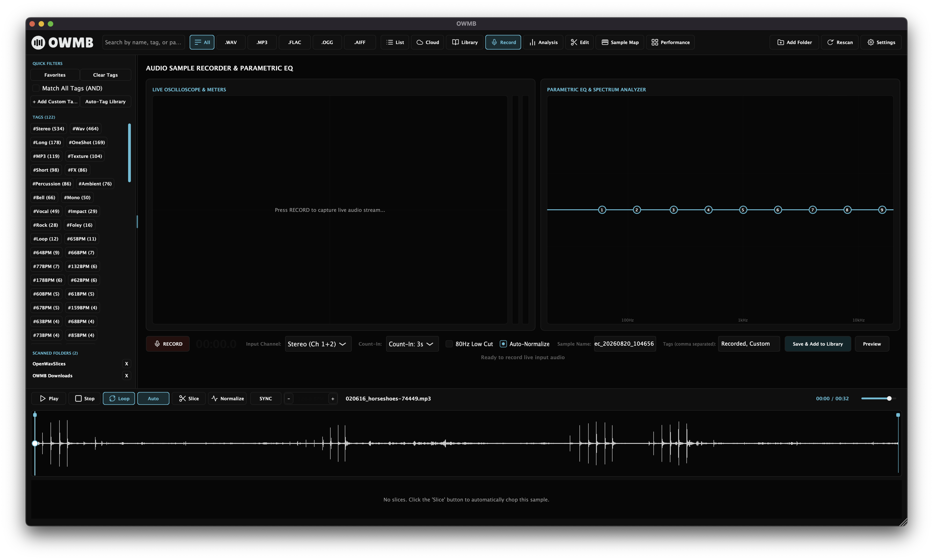Image resolution: width=933 pixels, height=560 pixels.
Task: Select EQ band node 9
Action: click(882, 210)
